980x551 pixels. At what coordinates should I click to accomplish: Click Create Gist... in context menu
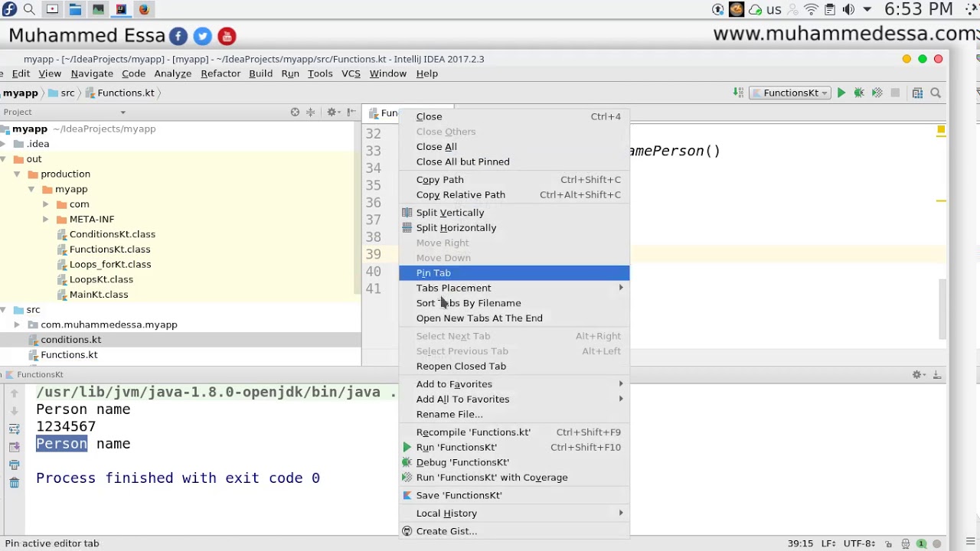pos(514,531)
